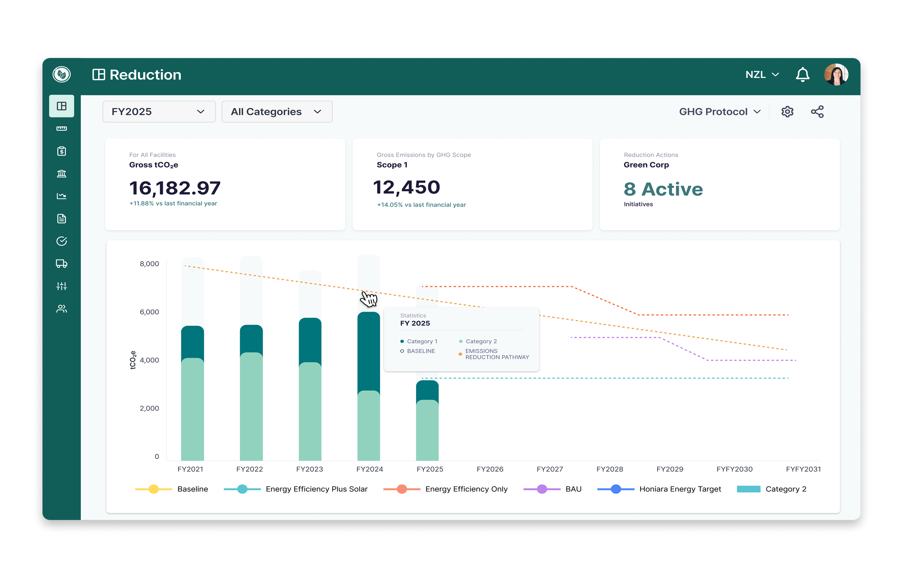Viewport: 903px width, 588px height.
Task: Open the All Categories dropdown
Action: pyautogui.click(x=277, y=112)
